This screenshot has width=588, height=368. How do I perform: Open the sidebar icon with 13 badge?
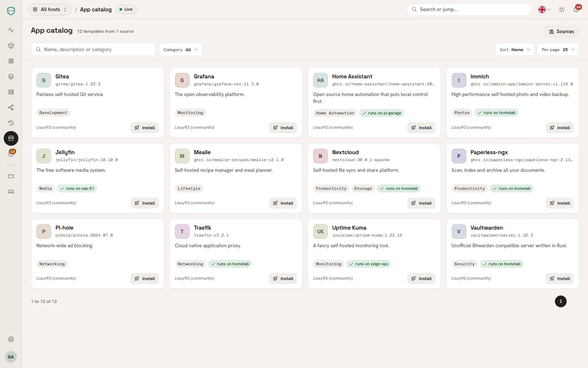(x=11, y=154)
